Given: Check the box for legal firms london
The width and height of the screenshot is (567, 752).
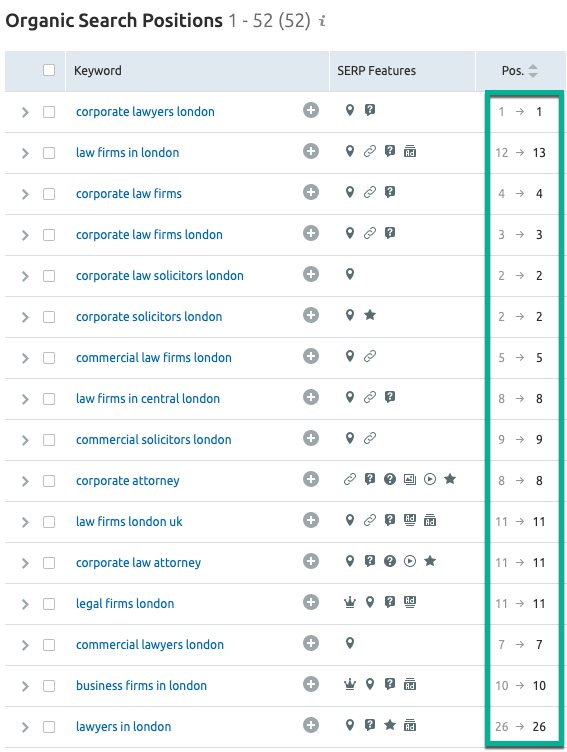Looking at the screenshot, I should 49,604.
